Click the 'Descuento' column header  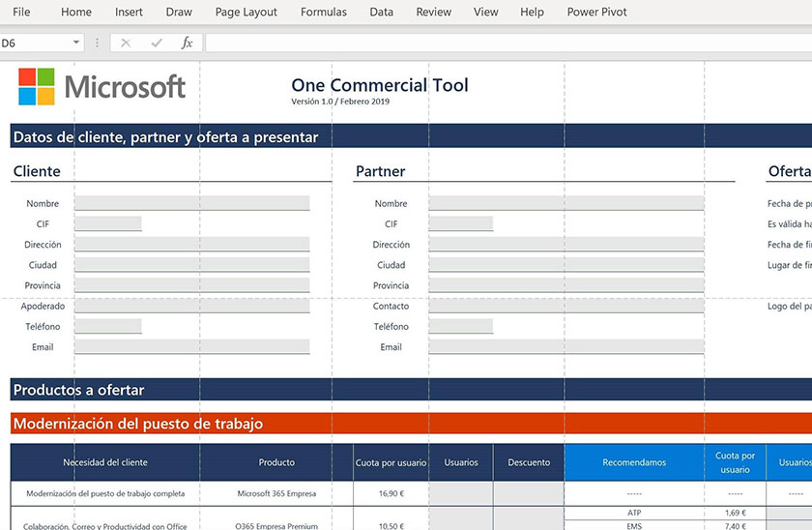click(529, 462)
